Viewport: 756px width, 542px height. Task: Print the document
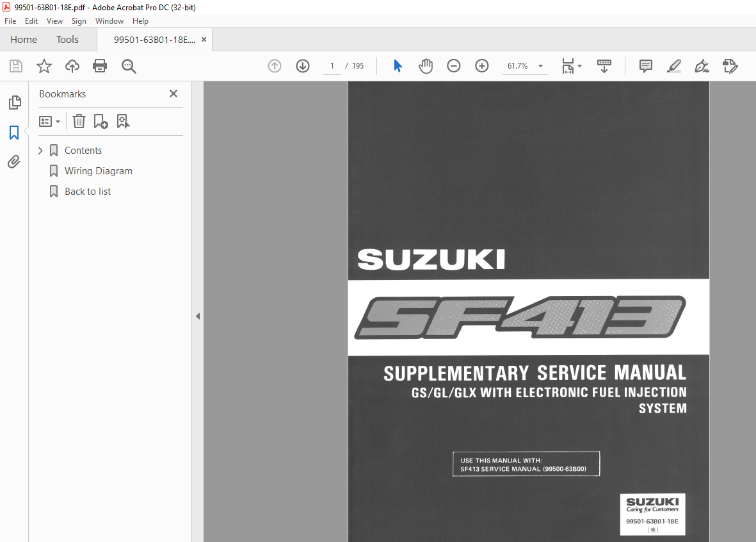pos(100,66)
